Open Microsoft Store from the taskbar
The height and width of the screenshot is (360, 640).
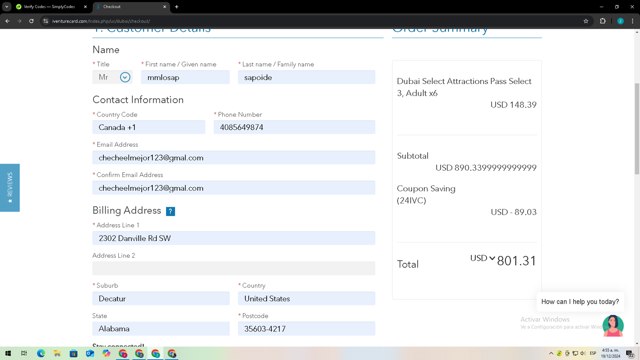pyautogui.click(x=73, y=353)
